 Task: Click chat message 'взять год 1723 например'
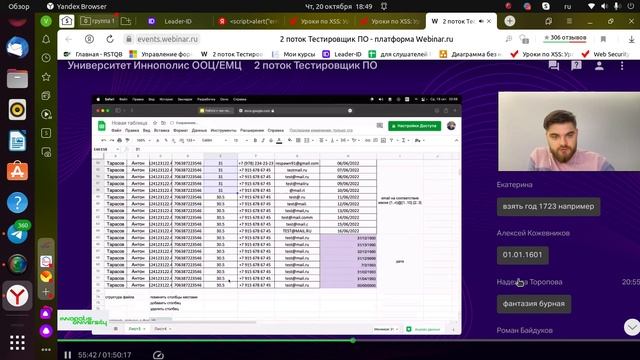(x=548, y=207)
